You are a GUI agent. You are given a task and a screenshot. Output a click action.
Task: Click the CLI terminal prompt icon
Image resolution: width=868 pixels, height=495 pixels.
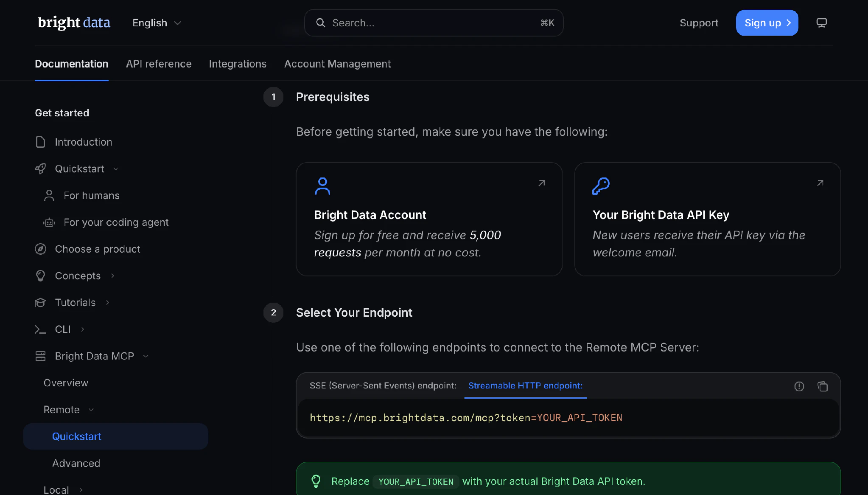(x=40, y=329)
